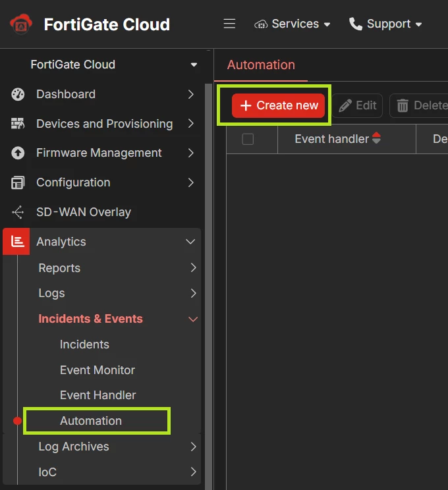This screenshot has height=490, width=448.
Task: Select the Automation tab heading
Action: click(261, 65)
